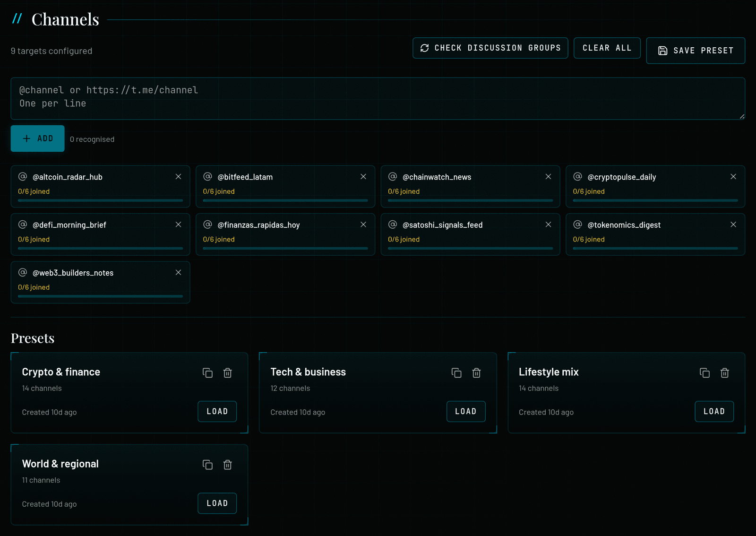Remove the @web3_builders_notes channel
Viewport: 756px width, 536px height.
[178, 273]
